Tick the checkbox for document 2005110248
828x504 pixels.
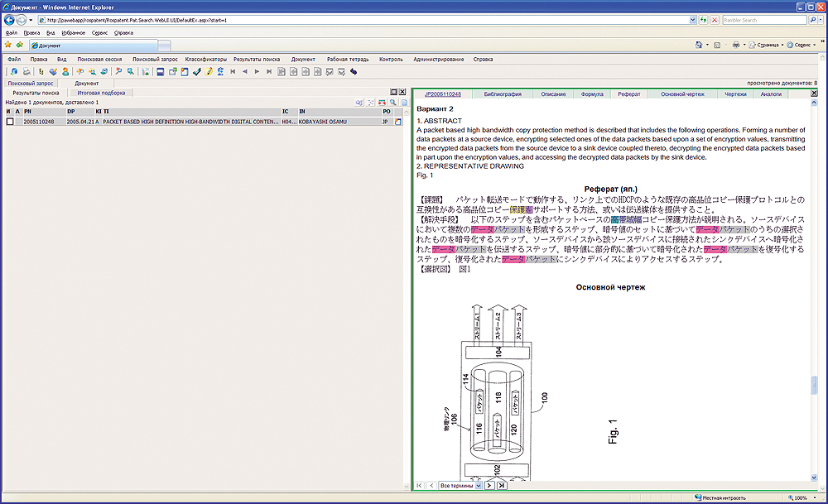[x=10, y=122]
